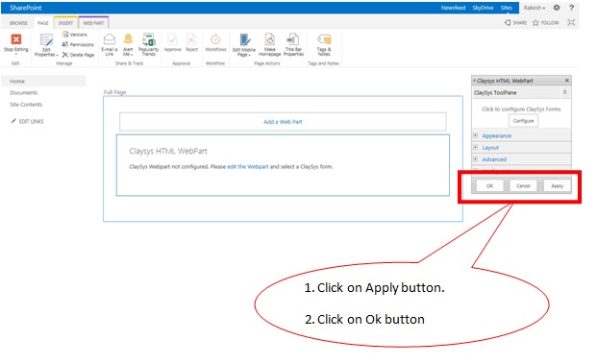
Task: Open Edit Properties in the ribbon
Action: (46, 45)
